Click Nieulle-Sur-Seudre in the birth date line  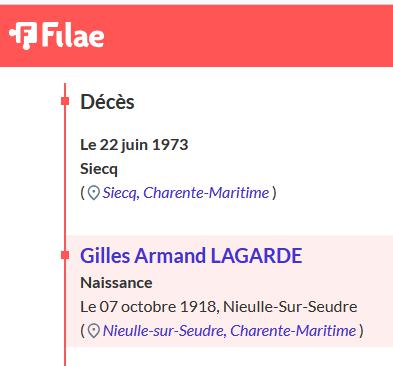[x=290, y=307]
